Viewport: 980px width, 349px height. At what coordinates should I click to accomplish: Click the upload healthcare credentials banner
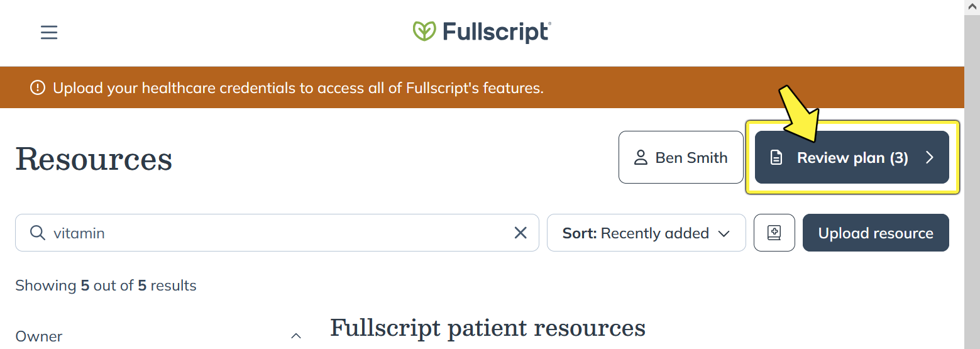click(482, 87)
